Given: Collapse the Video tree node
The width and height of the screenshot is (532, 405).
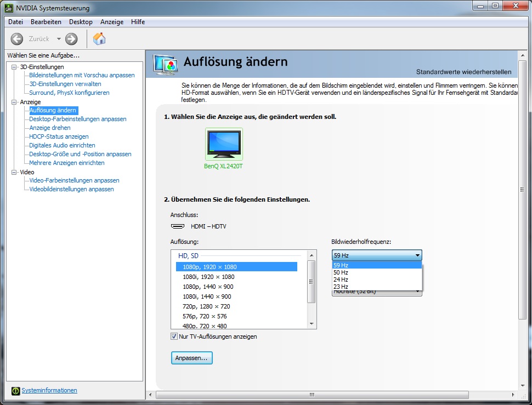Looking at the screenshot, I should click(14, 172).
